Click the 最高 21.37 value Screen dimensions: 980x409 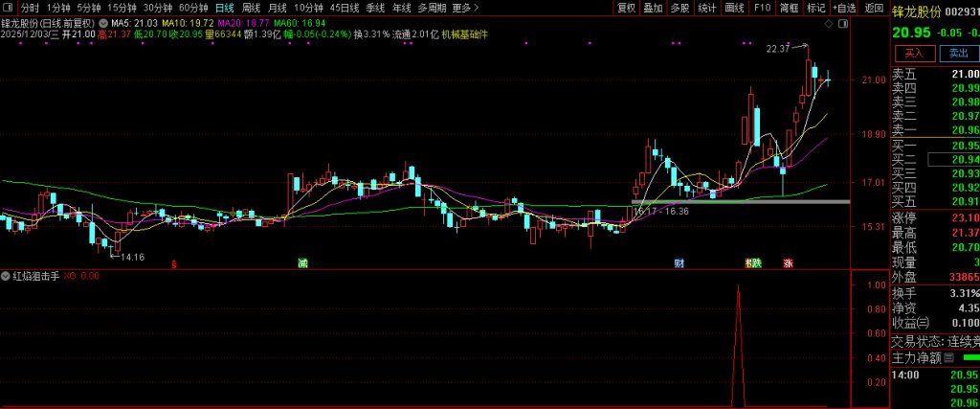click(965, 233)
